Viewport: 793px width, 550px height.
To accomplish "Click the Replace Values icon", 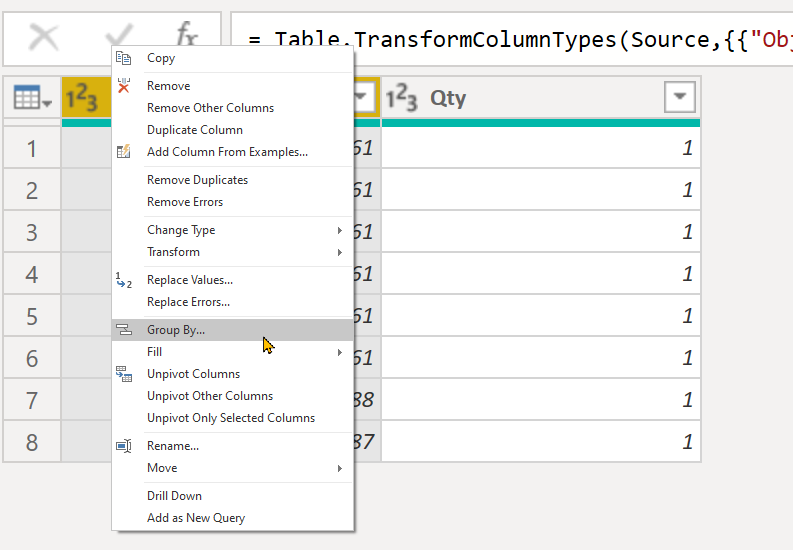I will (123, 280).
